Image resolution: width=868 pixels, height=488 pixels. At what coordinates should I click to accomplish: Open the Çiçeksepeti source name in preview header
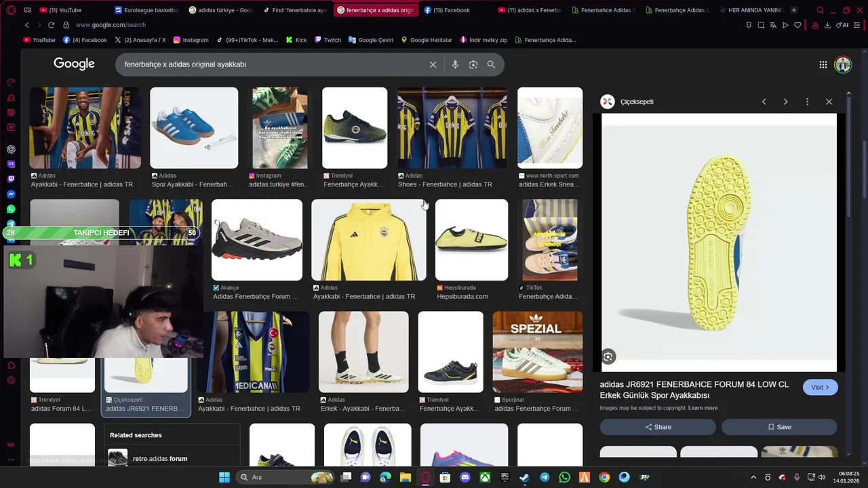(637, 102)
